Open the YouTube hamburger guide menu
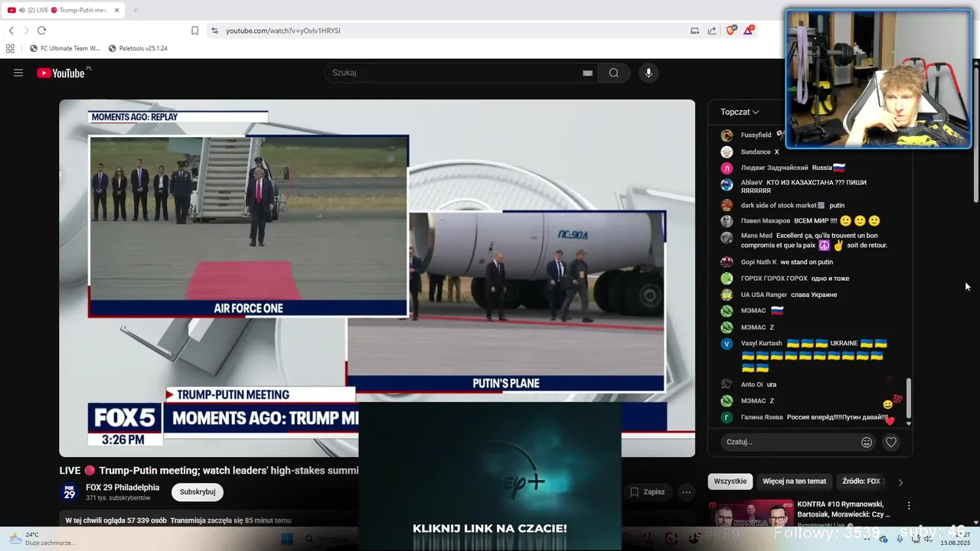 [x=18, y=73]
